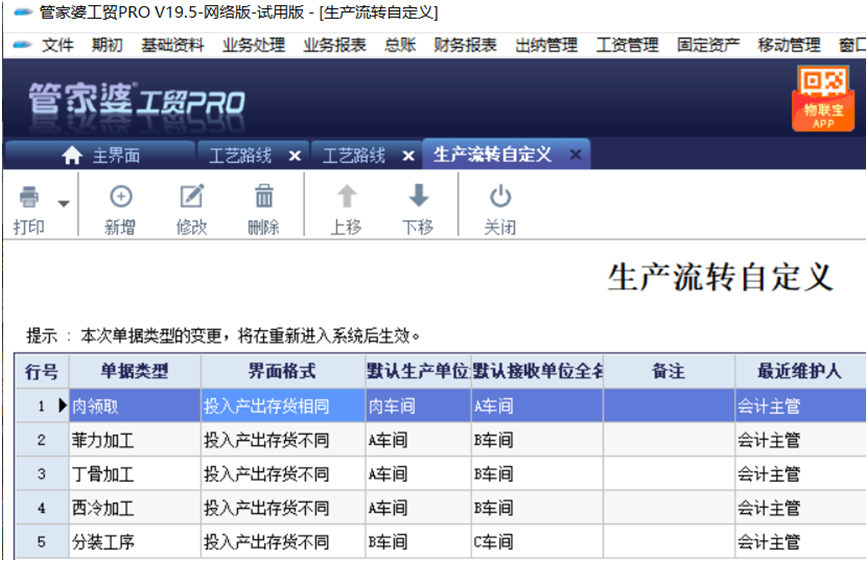Open the 移动管理 menu
This screenshot has height=562, width=868.
click(789, 45)
